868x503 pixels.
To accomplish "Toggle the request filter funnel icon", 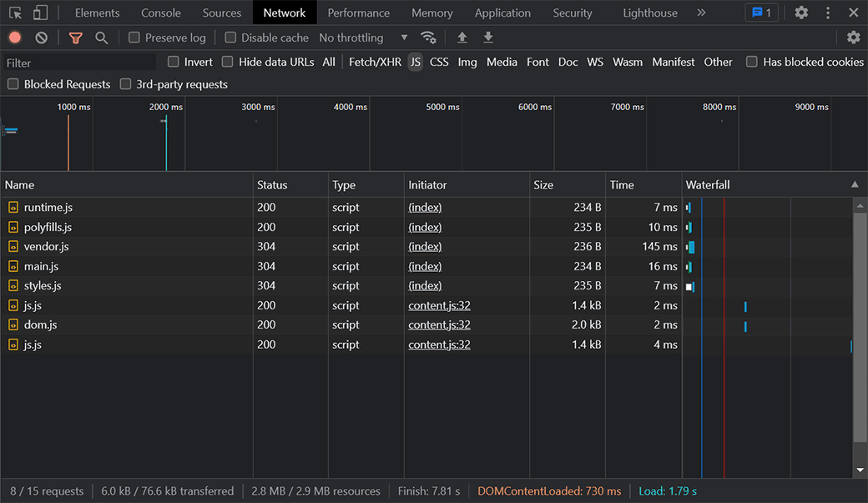I will click(x=76, y=38).
